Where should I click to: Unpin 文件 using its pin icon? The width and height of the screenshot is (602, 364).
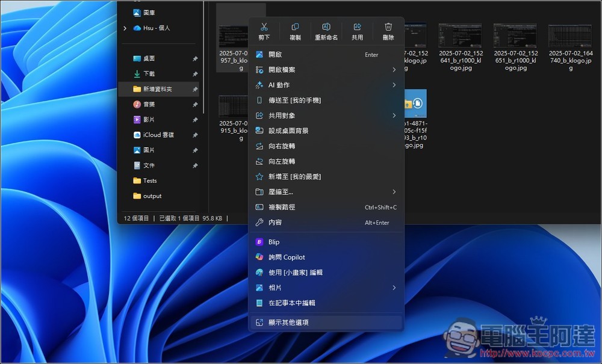click(195, 165)
